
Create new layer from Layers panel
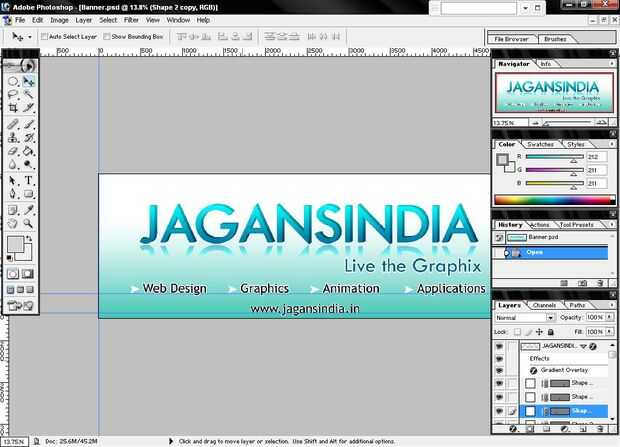583,429
